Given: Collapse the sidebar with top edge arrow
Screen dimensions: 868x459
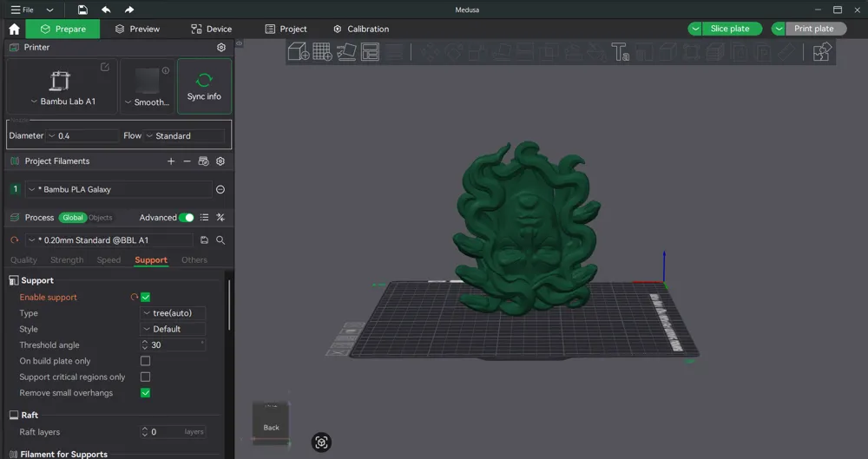Looking at the screenshot, I should pyautogui.click(x=240, y=43).
